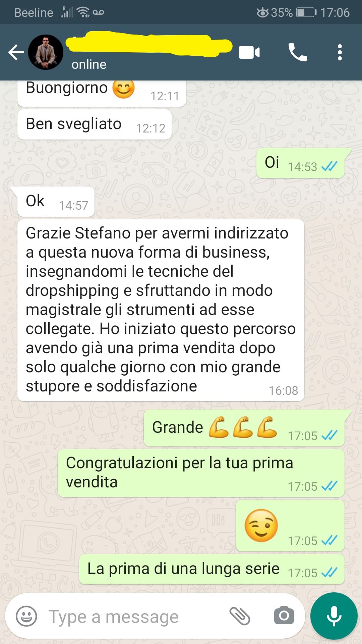Screen dimensions: 362x644
Task: Tap the attachment paperclip icon
Action: (240, 616)
